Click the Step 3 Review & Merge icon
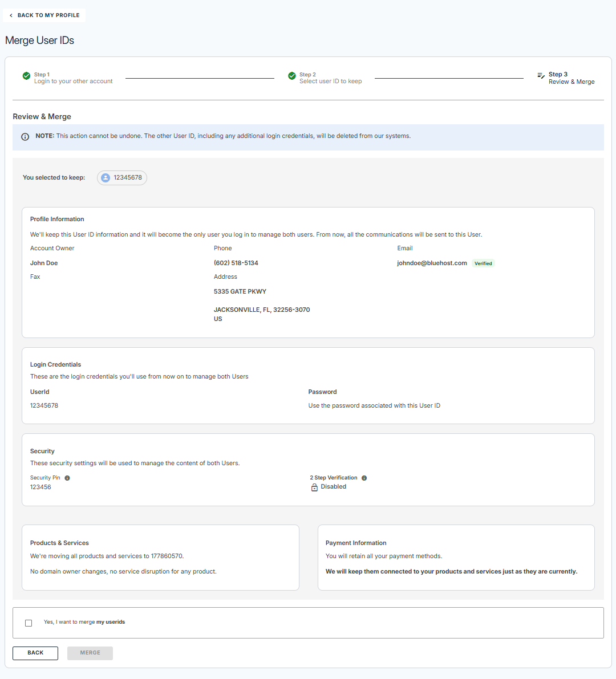Screen dimensions: 616x679 click(541, 75)
